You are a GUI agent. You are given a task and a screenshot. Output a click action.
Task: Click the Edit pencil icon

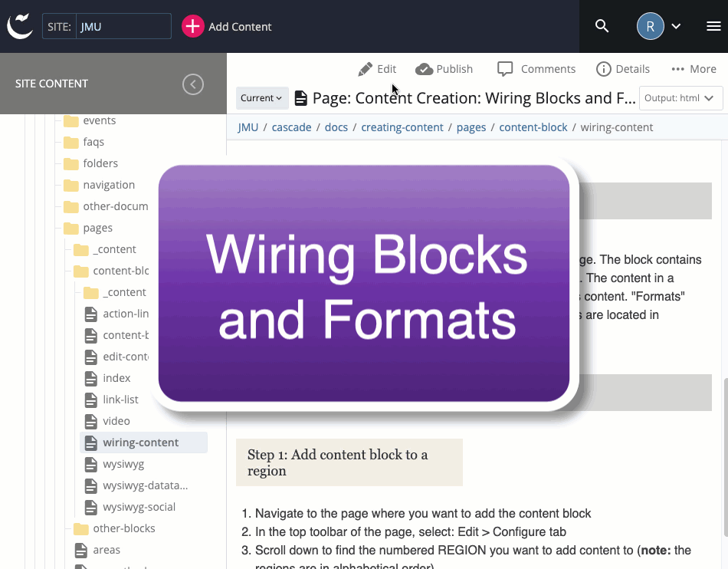click(x=366, y=69)
